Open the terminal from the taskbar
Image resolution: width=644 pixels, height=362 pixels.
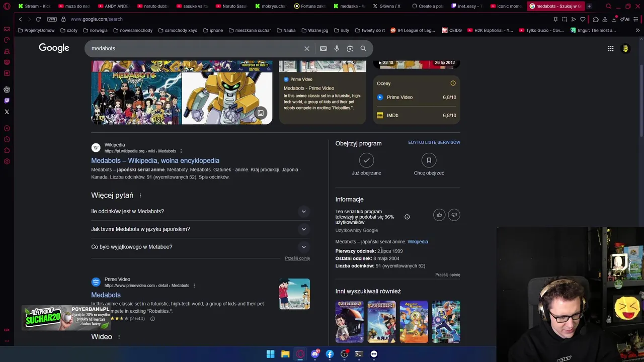pyautogui.click(x=359, y=354)
